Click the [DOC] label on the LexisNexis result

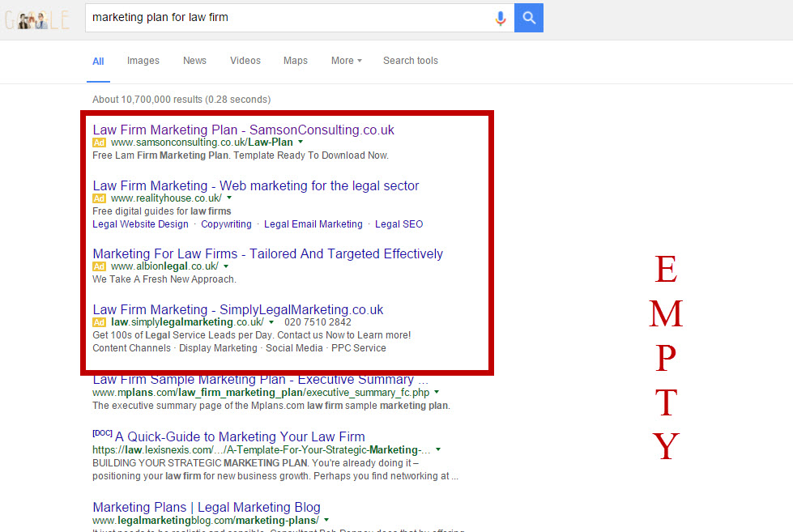click(x=102, y=433)
